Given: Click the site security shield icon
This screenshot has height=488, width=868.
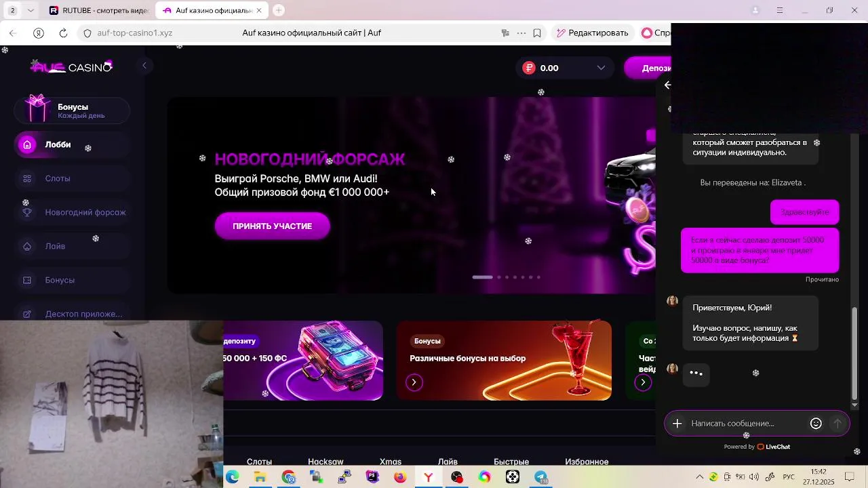Looking at the screenshot, I should (x=87, y=33).
